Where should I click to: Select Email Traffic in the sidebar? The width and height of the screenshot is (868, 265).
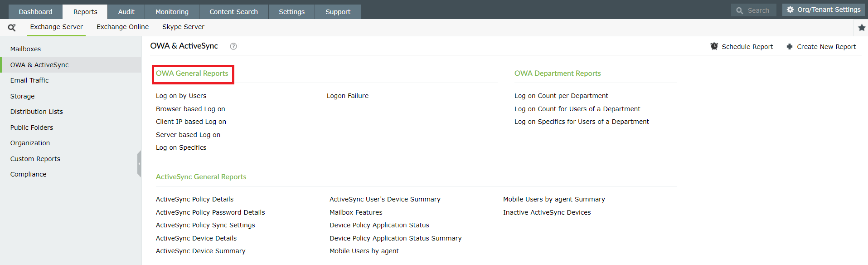point(29,80)
